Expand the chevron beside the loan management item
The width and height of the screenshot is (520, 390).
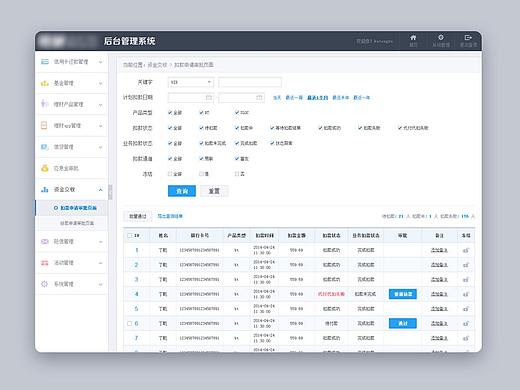coord(100,147)
